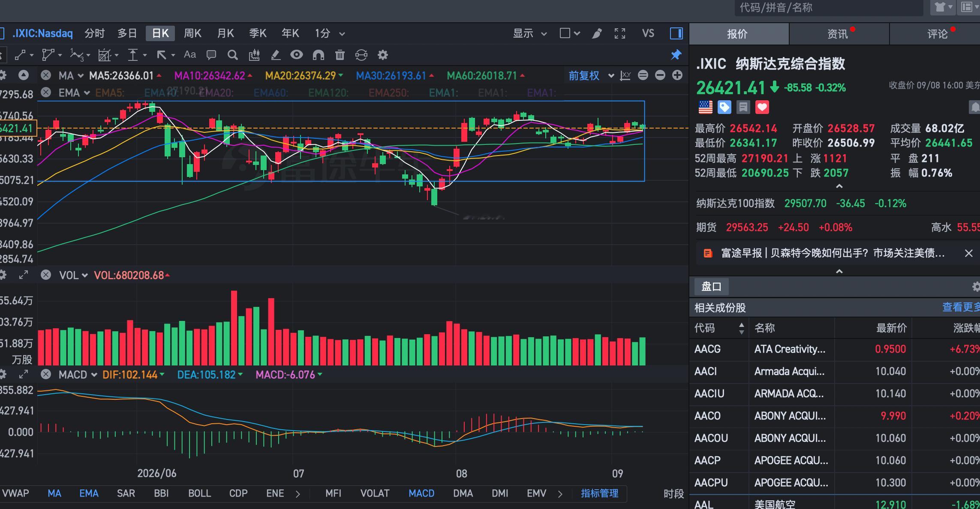Dismiss the 富途早报 news banner

(968, 253)
